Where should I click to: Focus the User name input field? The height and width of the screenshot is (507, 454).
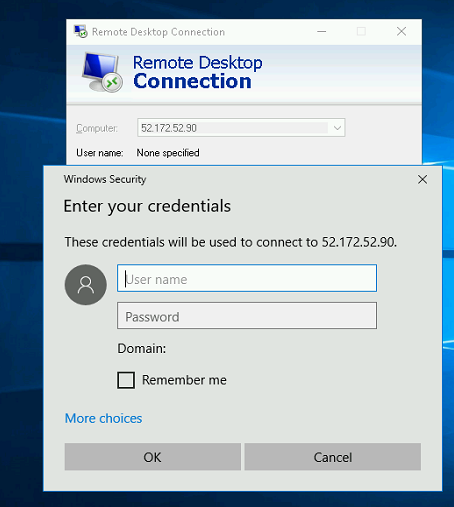coord(247,278)
